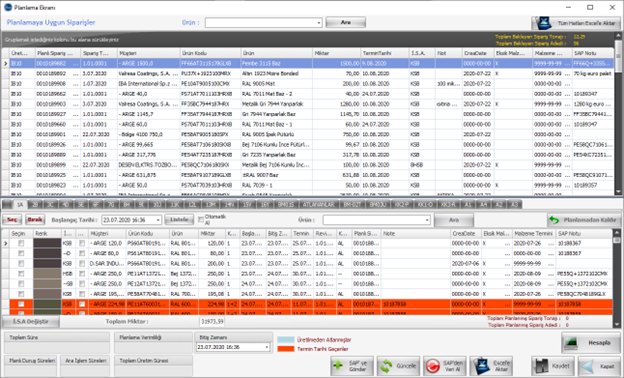Check Seçin box for PE12AT1372 ARGE 250,0 row

21,284
